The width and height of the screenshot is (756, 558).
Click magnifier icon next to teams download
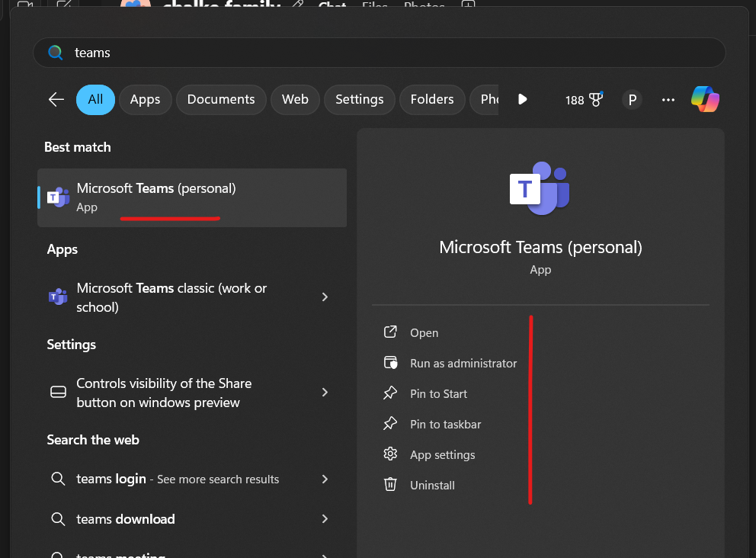tap(59, 519)
